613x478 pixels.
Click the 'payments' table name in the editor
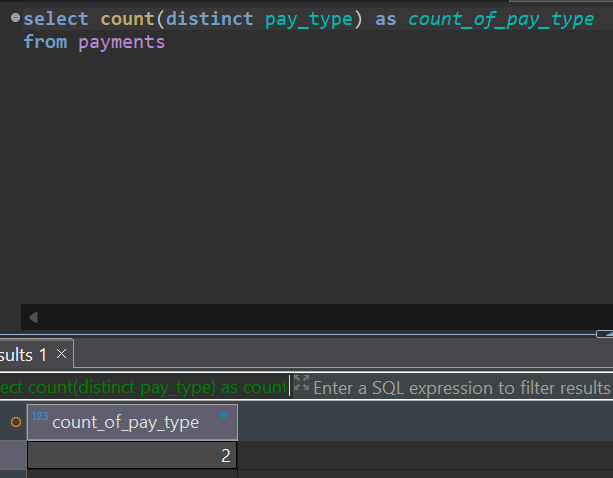coord(122,42)
